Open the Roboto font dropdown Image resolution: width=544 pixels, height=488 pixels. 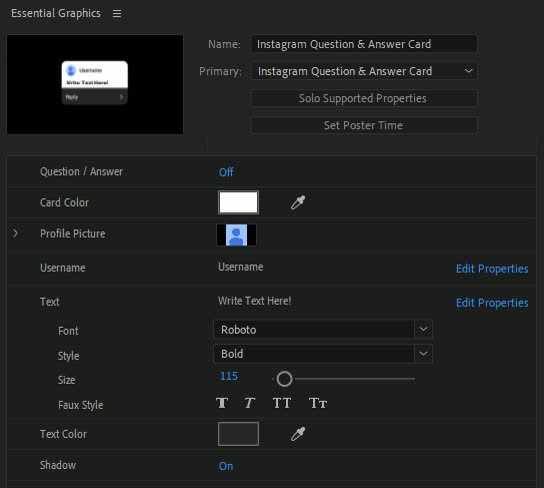point(323,329)
